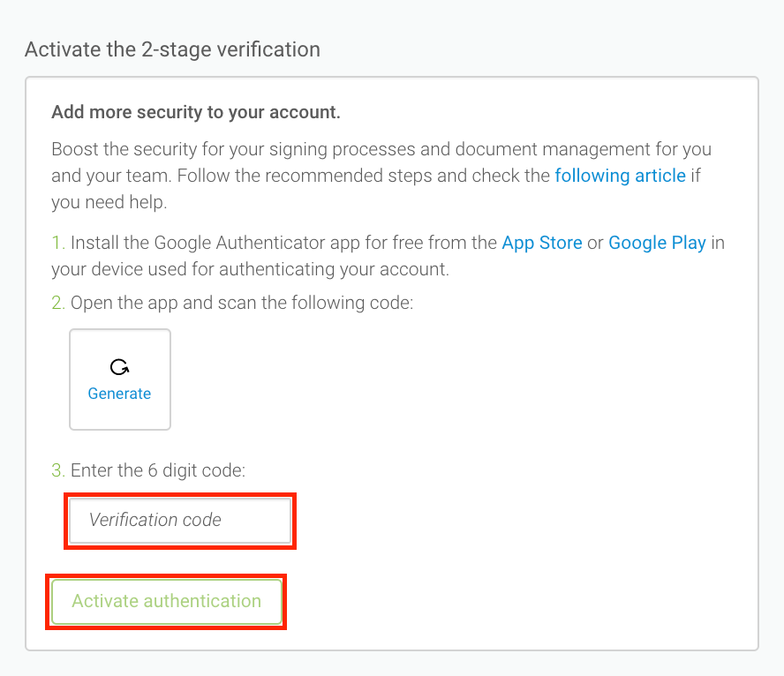Click the circular refresh arrow icon
Viewport: 784px width, 676px height.
119,367
